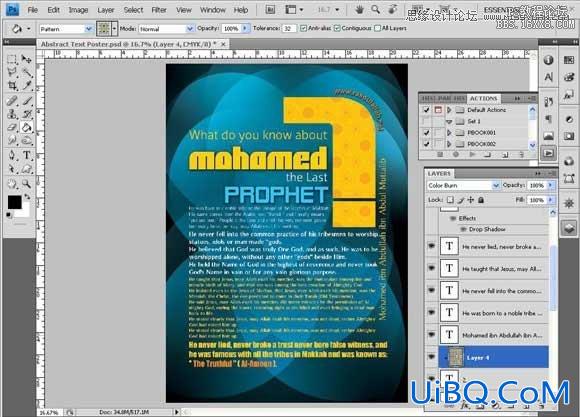Select the Move tool

click(x=27, y=59)
